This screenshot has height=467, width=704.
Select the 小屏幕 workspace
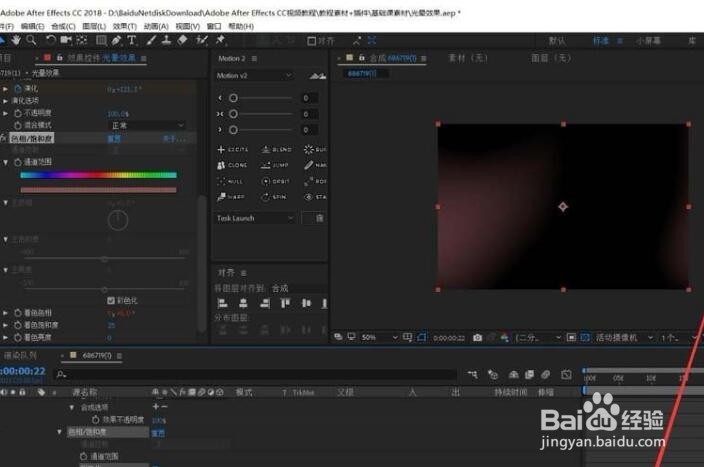(648, 41)
